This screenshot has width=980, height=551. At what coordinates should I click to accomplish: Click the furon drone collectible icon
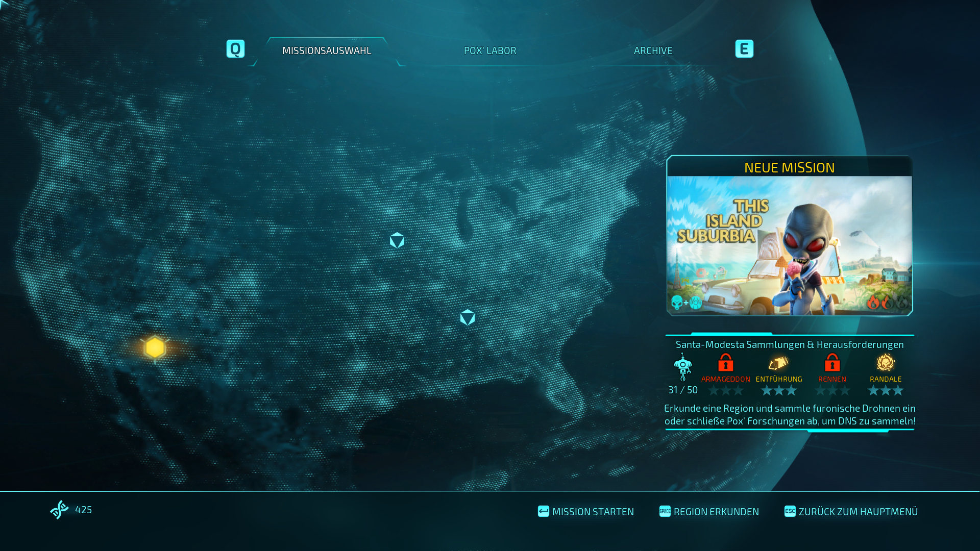683,367
